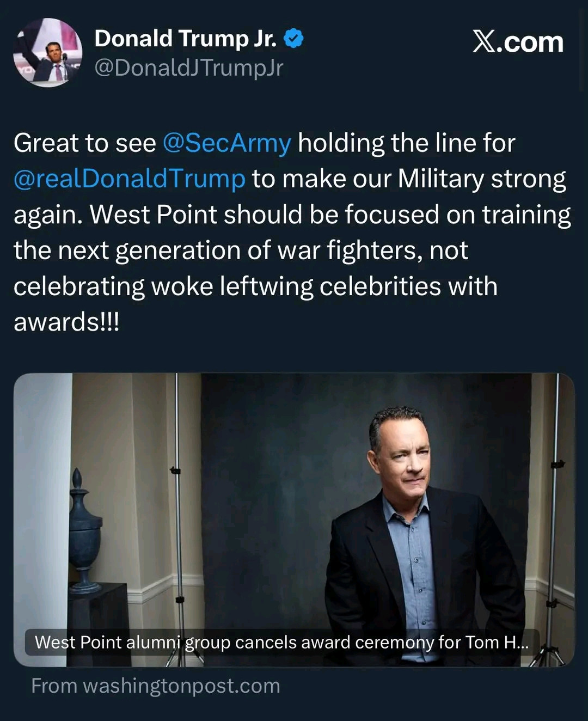Open the @realDonaldTrump mention
This screenshot has height=721, width=588.
[130, 179]
